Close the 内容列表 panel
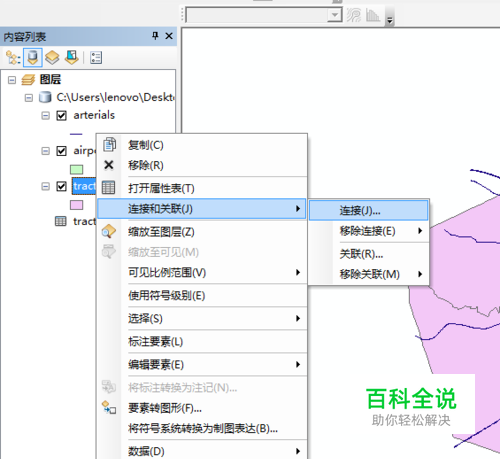This screenshot has width=500, height=459. click(169, 36)
